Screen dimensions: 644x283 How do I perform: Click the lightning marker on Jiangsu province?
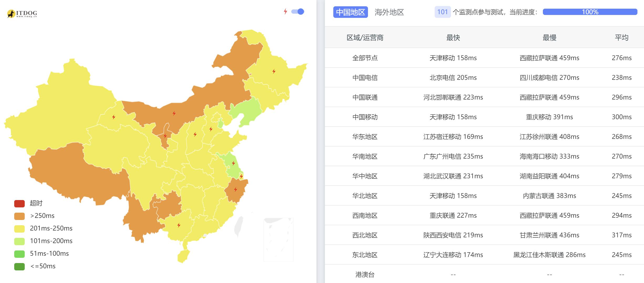(x=233, y=163)
